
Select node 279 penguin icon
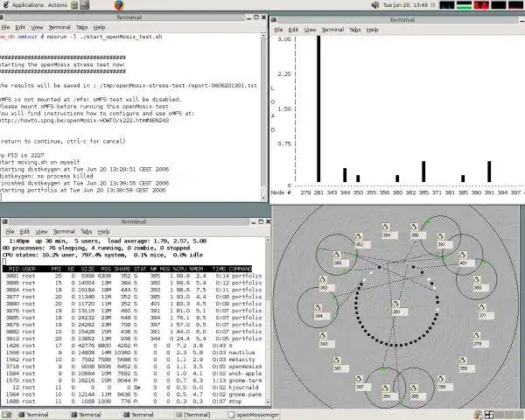tap(477, 336)
